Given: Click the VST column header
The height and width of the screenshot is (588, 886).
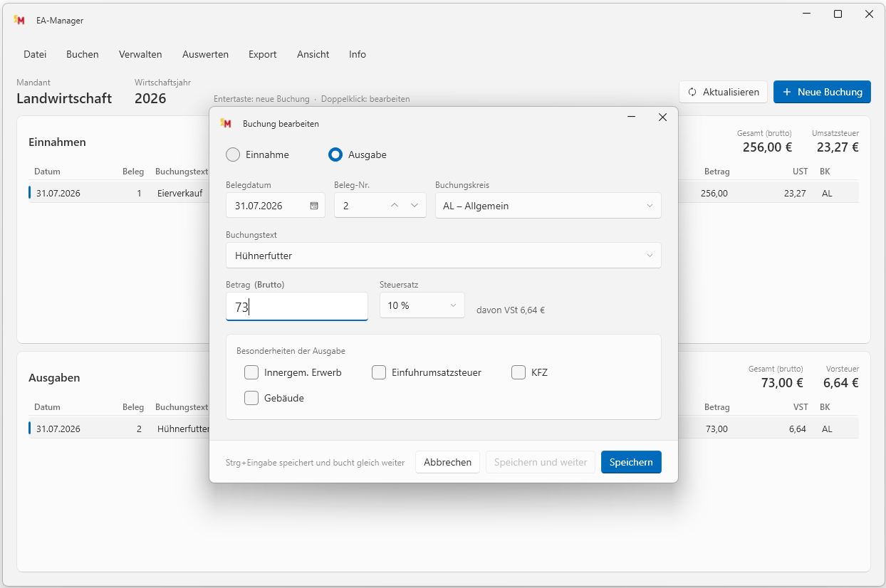Looking at the screenshot, I should point(801,407).
